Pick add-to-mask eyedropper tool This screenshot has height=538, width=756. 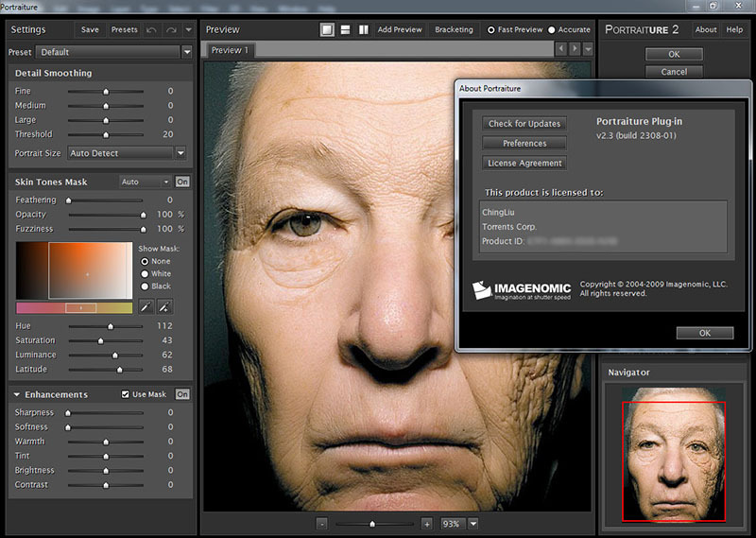(x=164, y=306)
